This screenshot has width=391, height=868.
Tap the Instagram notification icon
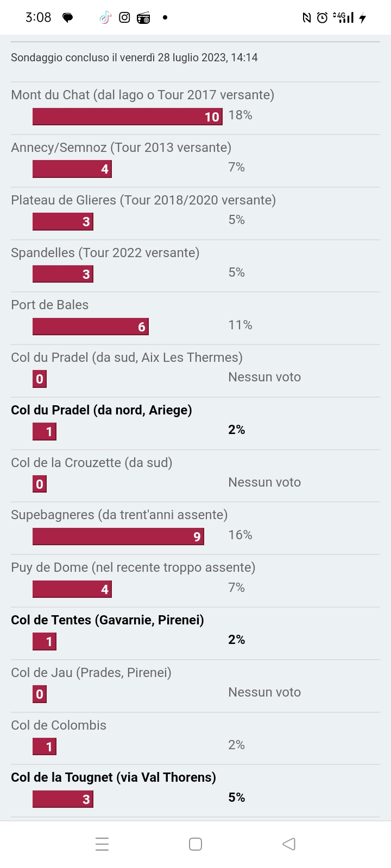point(124,17)
